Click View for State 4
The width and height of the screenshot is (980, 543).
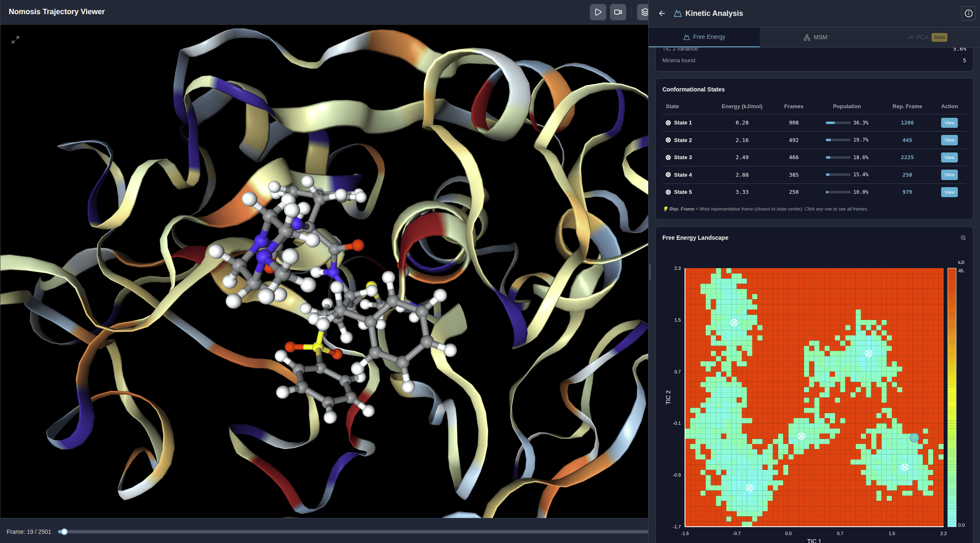tap(949, 175)
